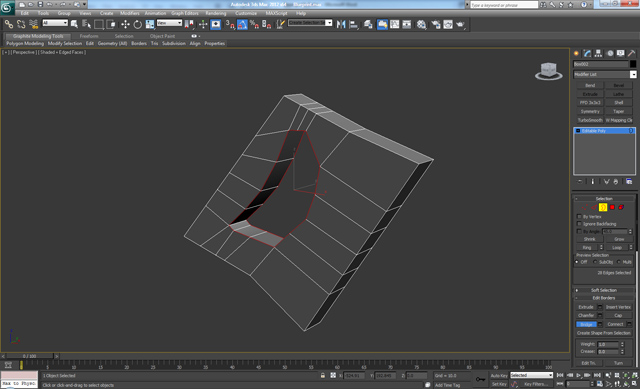The width and height of the screenshot is (640, 389).
Task: Open the Motion command panel tab
Action: click(610, 53)
